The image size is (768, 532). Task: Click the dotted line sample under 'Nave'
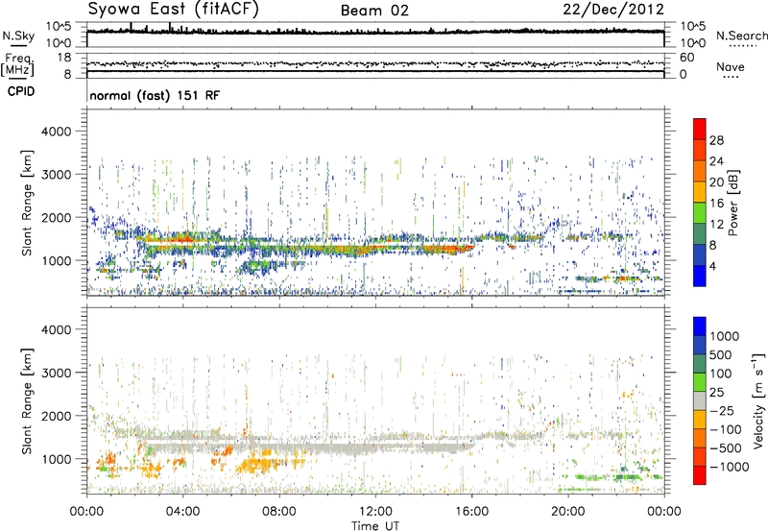tap(731, 77)
